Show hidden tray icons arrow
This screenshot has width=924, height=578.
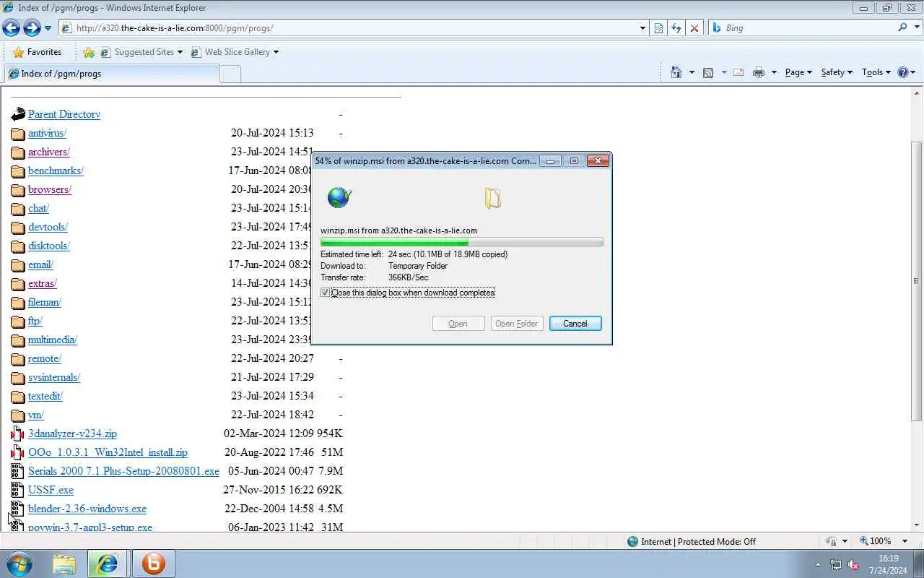click(x=818, y=564)
